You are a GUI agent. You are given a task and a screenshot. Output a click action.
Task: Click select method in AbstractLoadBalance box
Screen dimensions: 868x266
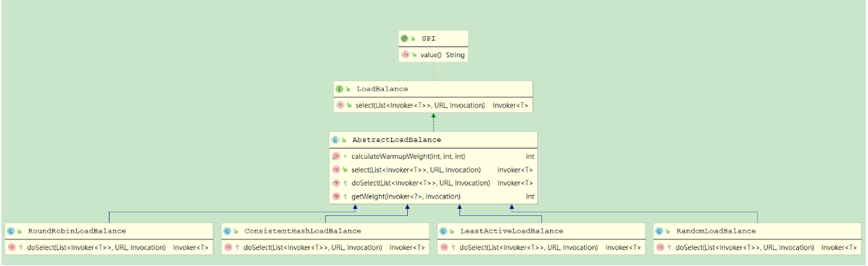pos(433,170)
